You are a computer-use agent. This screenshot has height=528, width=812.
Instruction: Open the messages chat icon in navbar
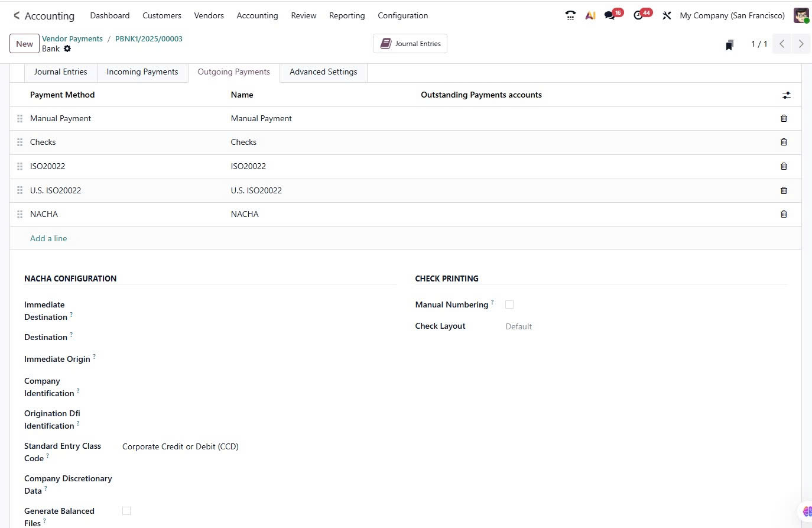[609, 16]
